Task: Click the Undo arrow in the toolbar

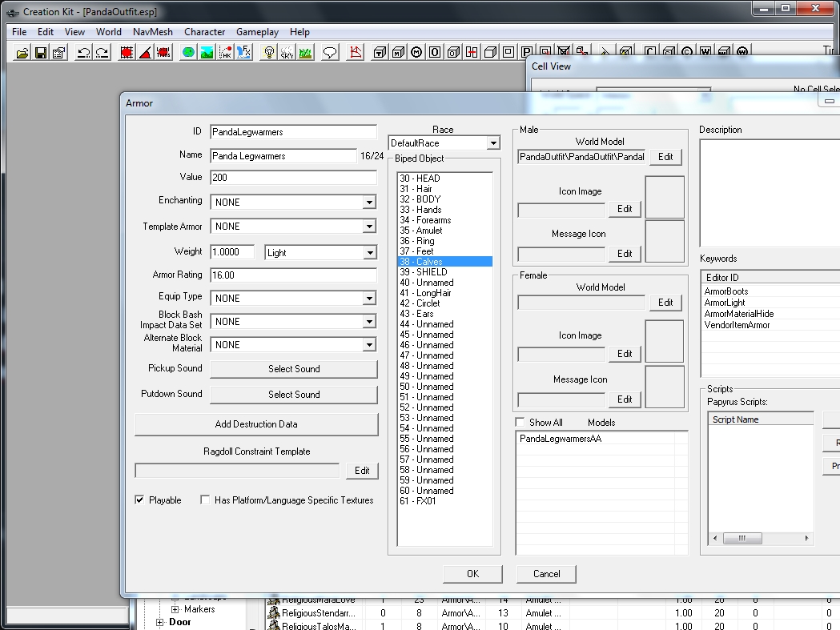Action: click(83, 53)
